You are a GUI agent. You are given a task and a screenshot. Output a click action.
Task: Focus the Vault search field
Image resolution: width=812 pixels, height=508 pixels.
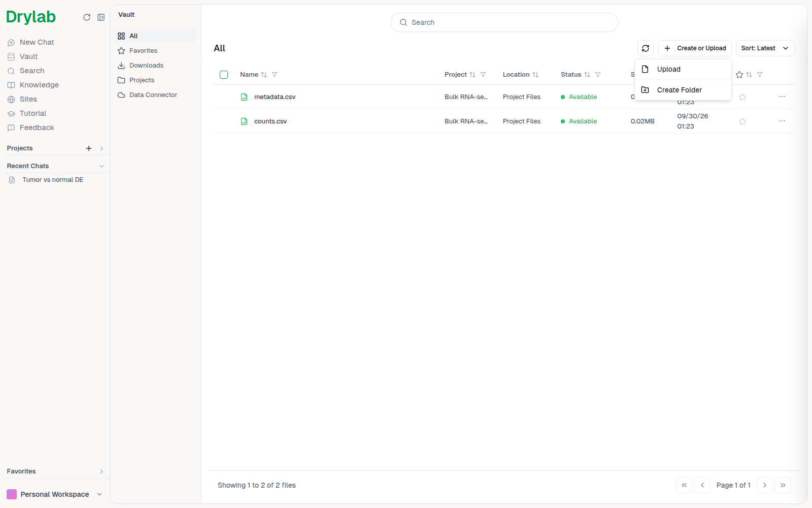pyautogui.click(x=504, y=22)
